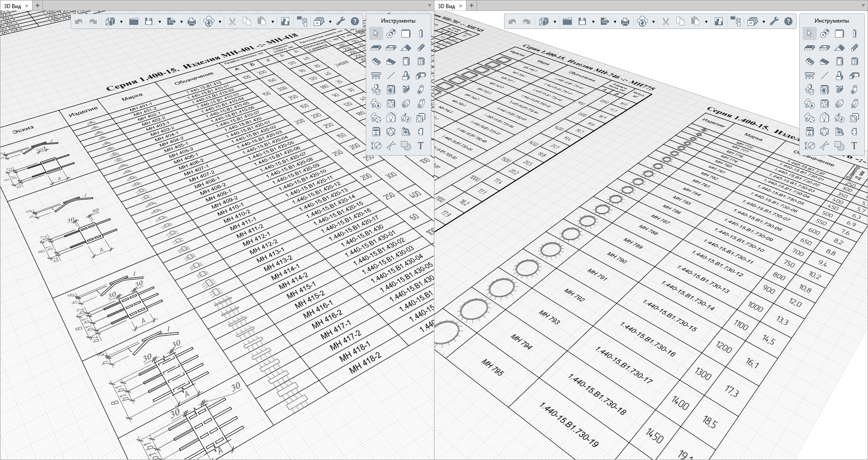Screen dimensions: 868x460
Task: Choose the Railing tool in left window
Action: (376, 76)
